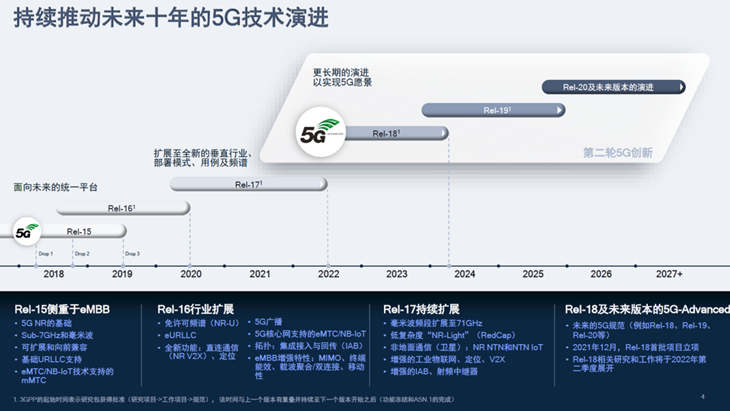This screenshot has height=411, width=730.
Task: Click the Drop 2 marker label
Action: [82, 254]
